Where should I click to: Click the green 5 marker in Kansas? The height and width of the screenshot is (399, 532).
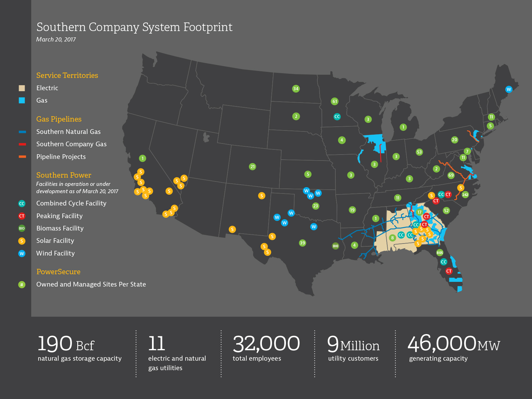tap(308, 174)
